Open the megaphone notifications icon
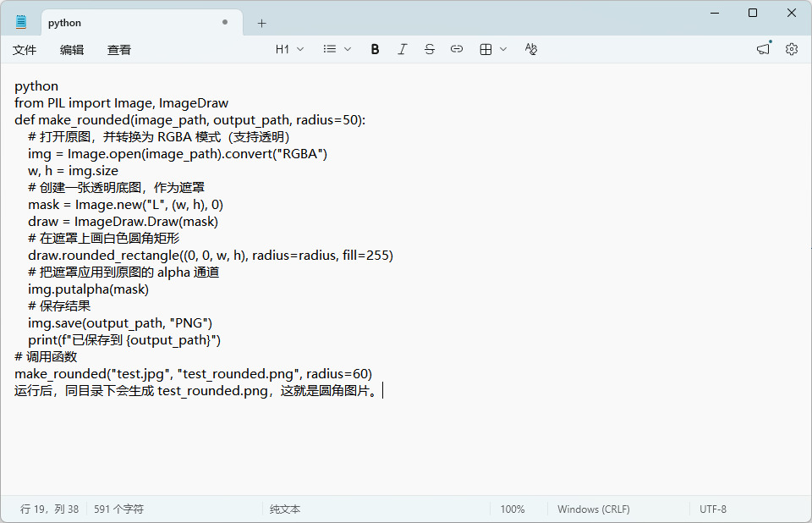The image size is (812, 523). pyautogui.click(x=763, y=49)
